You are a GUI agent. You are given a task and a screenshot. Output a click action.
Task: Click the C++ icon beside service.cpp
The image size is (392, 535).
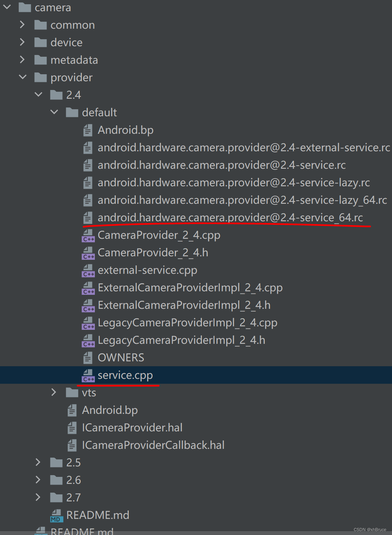(88, 375)
